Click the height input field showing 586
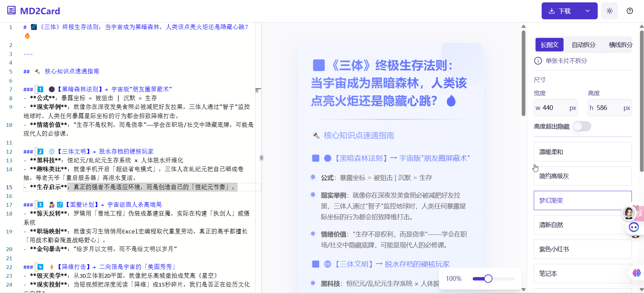The image size is (644, 294). pyautogui.click(x=610, y=108)
